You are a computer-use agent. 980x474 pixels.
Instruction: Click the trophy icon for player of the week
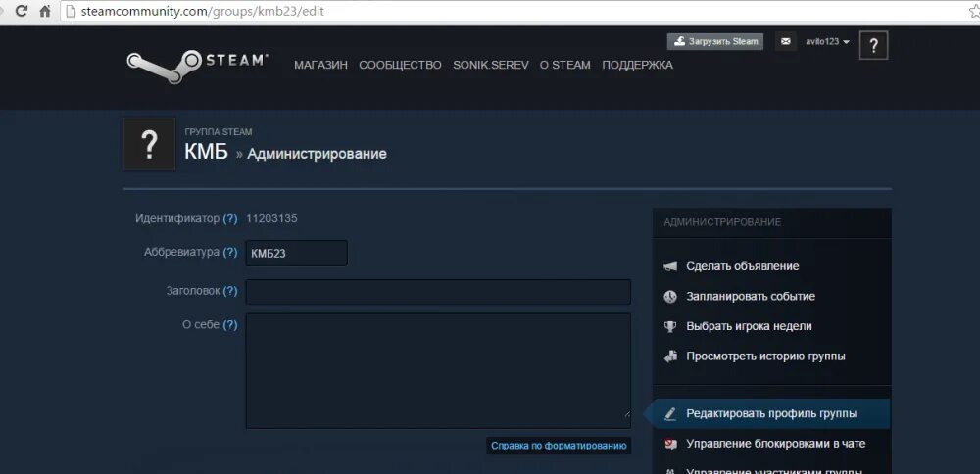point(670,327)
